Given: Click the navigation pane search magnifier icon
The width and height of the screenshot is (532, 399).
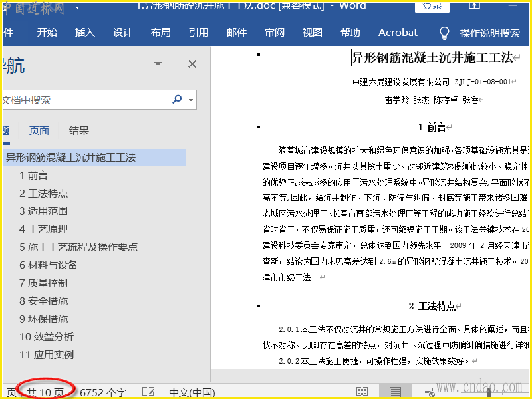Looking at the screenshot, I should click(x=177, y=99).
